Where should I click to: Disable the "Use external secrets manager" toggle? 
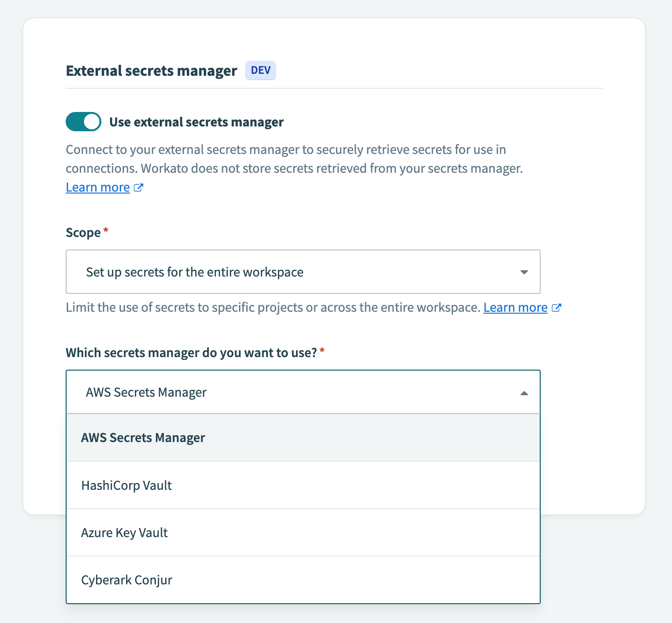[x=83, y=122]
